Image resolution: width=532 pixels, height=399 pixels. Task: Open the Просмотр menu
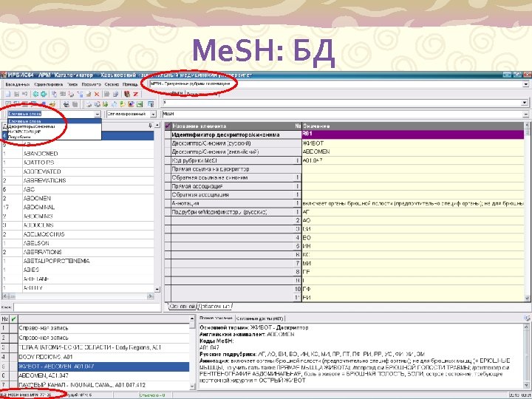91,84
